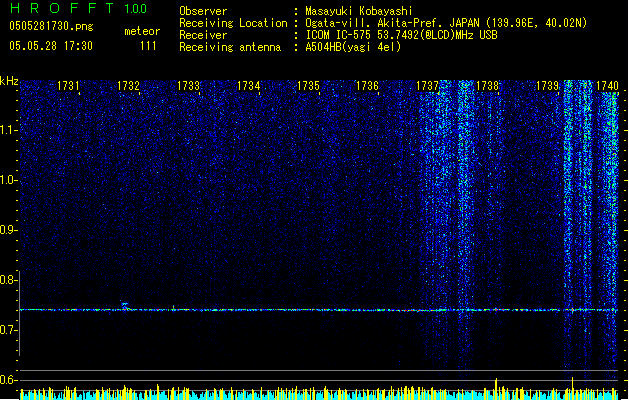This screenshot has height=400, width=629.
Task: Click the 1733 time marker
Action: [x=188, y=86]
